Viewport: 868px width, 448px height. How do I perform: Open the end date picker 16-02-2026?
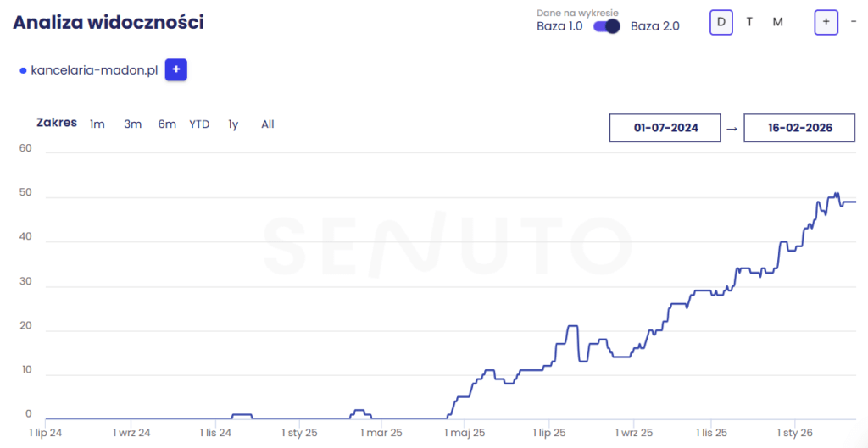(x=799, y=128)
